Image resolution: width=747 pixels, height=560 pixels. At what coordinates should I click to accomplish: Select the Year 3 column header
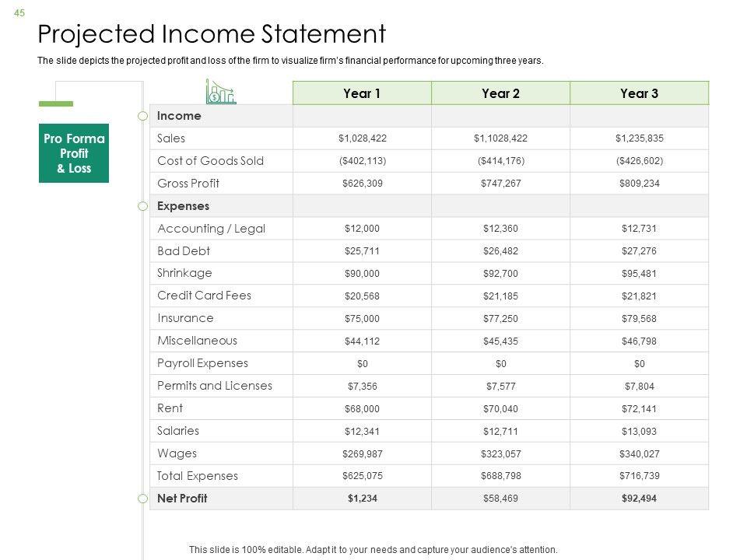click(640, 93)
